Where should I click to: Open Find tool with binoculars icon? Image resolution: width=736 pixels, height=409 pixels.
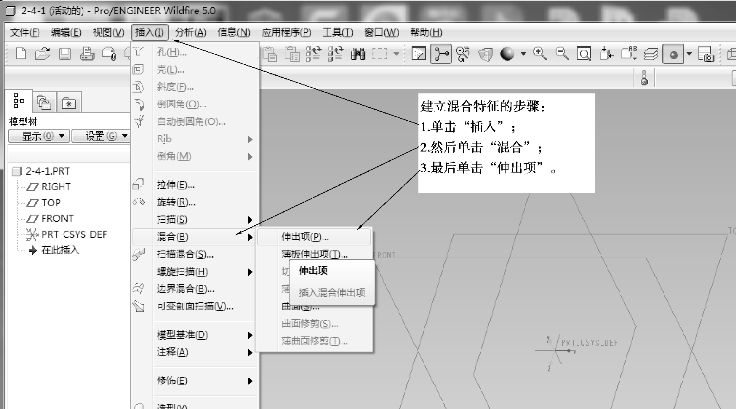358,54
